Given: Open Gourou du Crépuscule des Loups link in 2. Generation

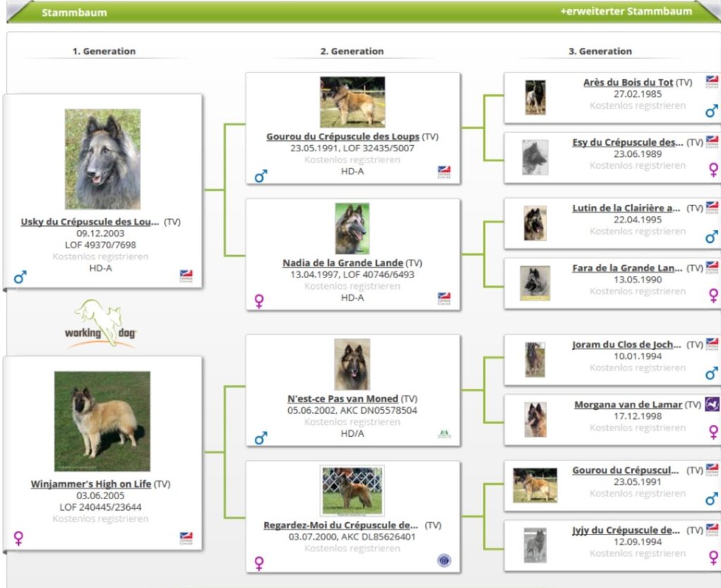Looking at the screenshot, I should click(x=343, y=137).
